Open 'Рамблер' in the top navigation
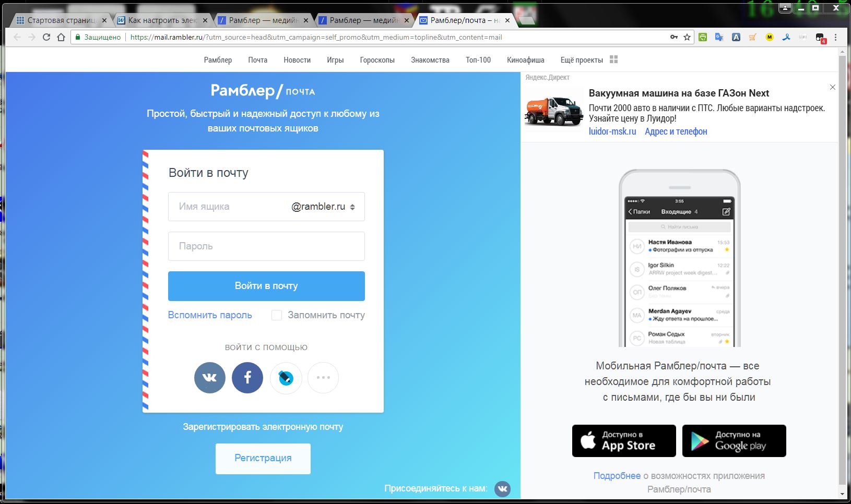851x504 pixels. click(218, 60)
